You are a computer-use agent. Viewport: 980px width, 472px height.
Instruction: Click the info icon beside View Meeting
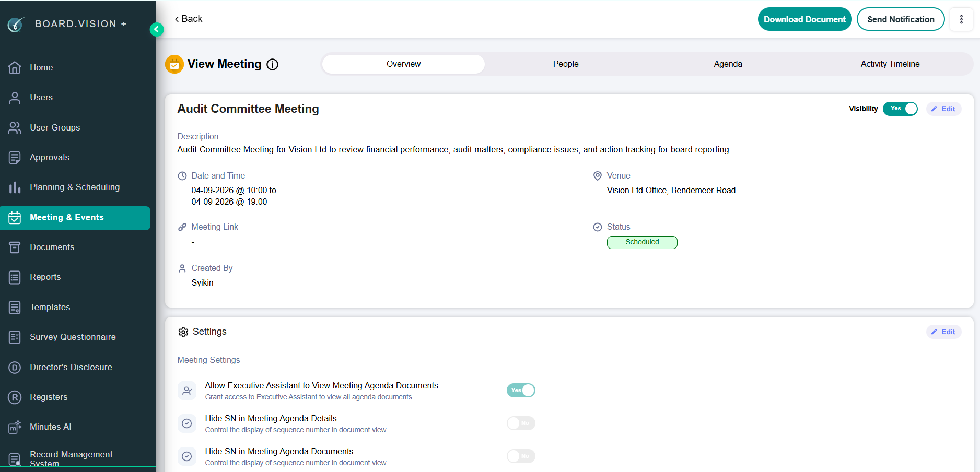[x=272, y=65]
